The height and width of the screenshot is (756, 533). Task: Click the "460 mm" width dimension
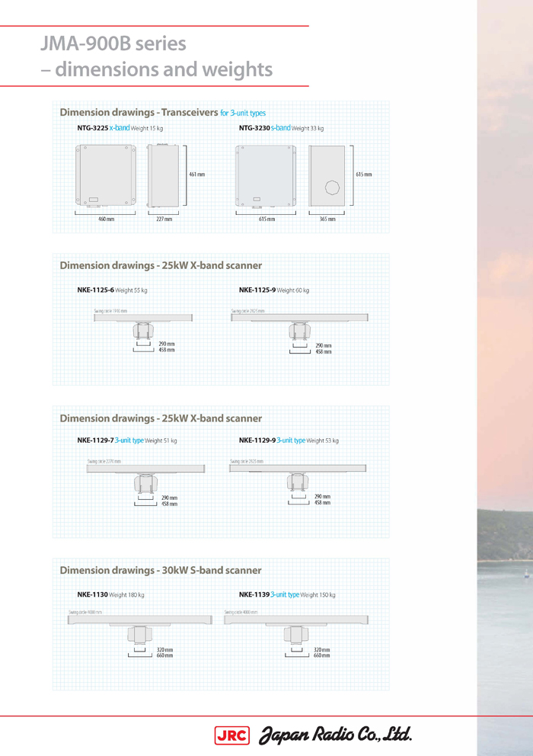tap(107, 219)
